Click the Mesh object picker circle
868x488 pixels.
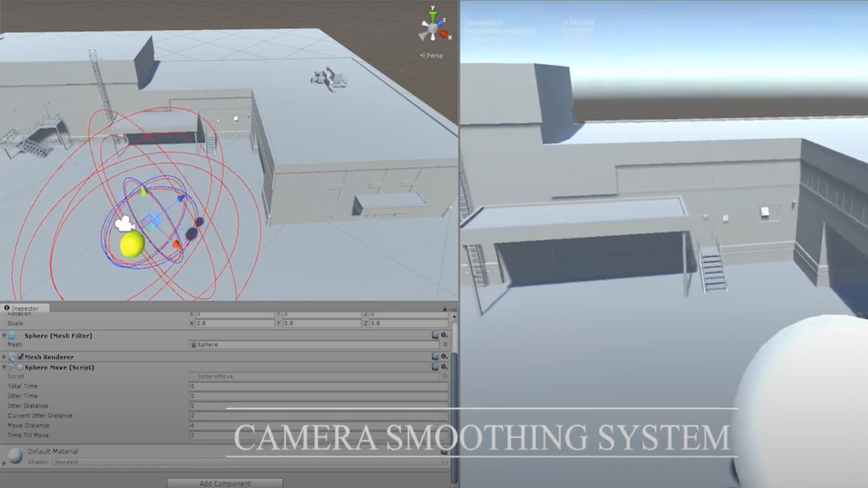[x=445, y=345]
